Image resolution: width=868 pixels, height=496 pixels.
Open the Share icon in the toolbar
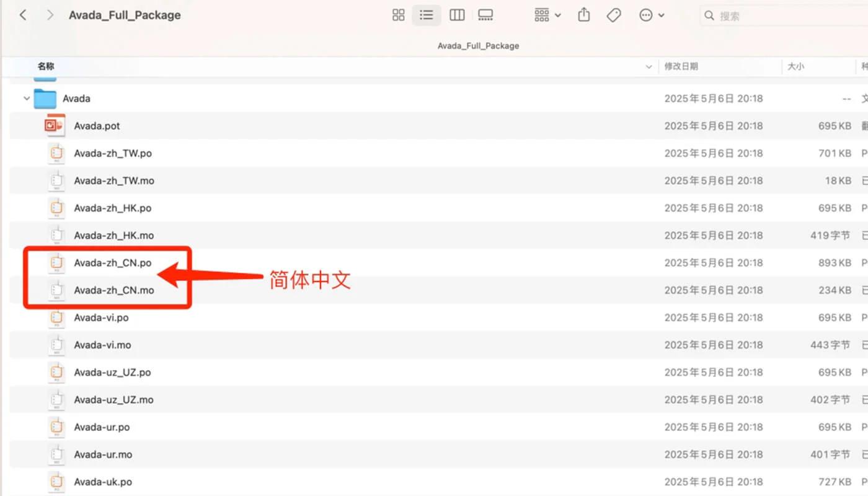[583, 15]
